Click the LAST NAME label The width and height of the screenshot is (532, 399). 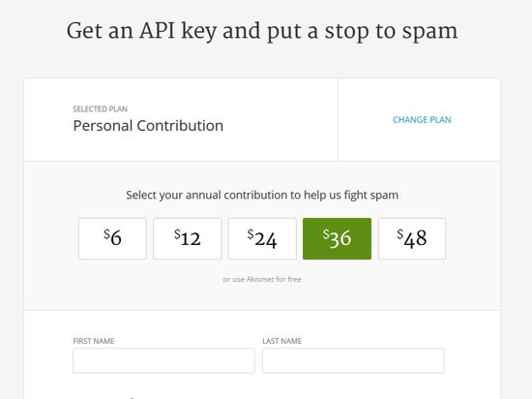click(281, 341)
